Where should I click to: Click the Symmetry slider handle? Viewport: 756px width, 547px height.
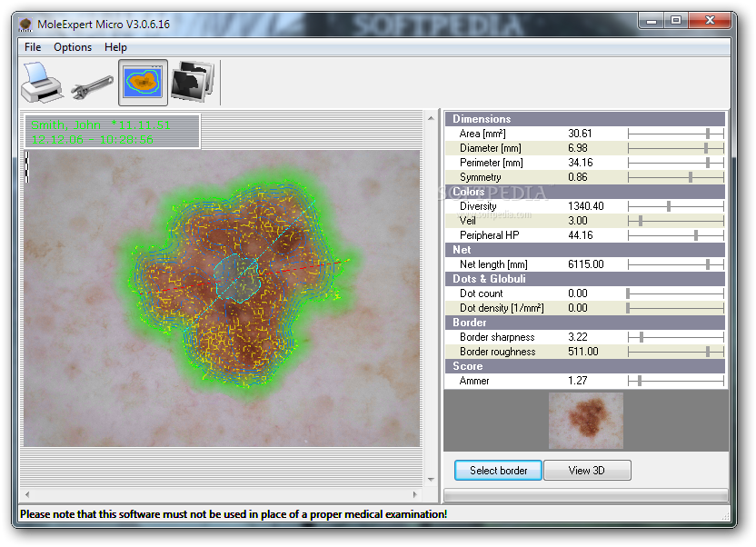pos(691,177)
